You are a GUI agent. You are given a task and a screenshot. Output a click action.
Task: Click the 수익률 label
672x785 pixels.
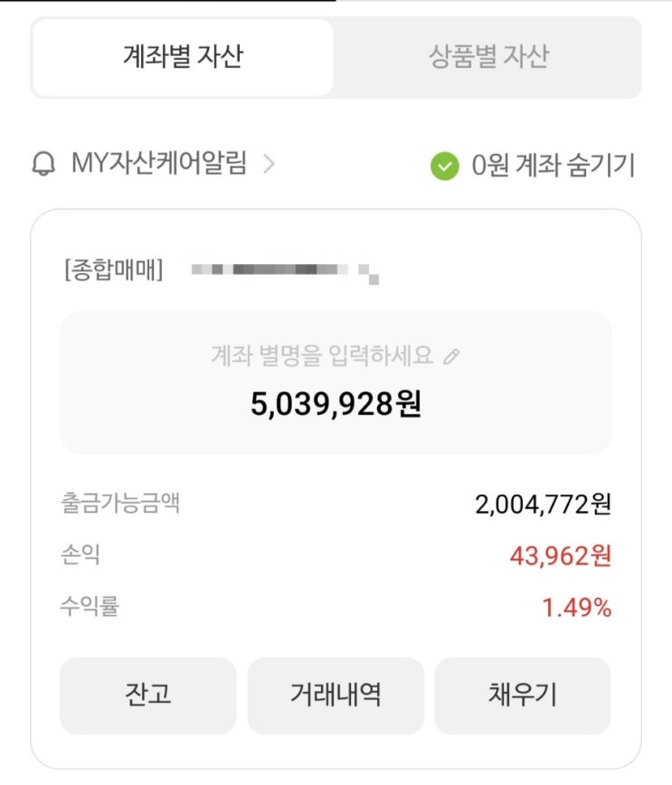tap(90, 607)
